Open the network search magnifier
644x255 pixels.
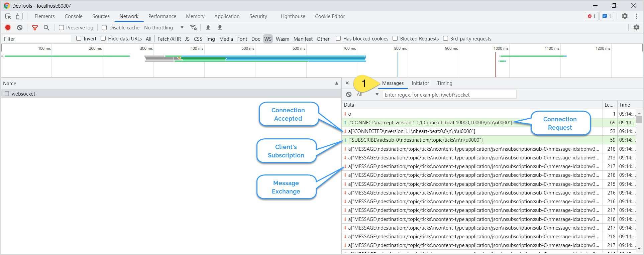[x=46, y=28]
